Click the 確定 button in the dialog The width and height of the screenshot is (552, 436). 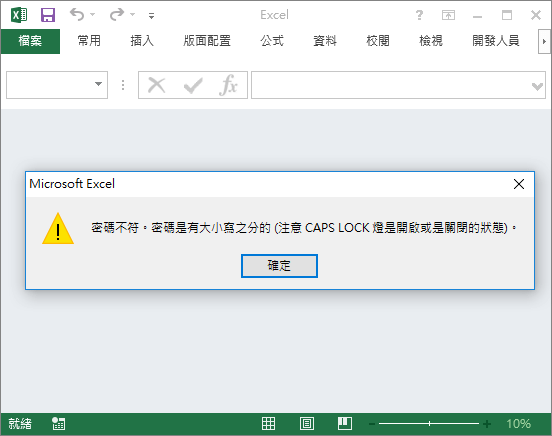pos(279,266)
